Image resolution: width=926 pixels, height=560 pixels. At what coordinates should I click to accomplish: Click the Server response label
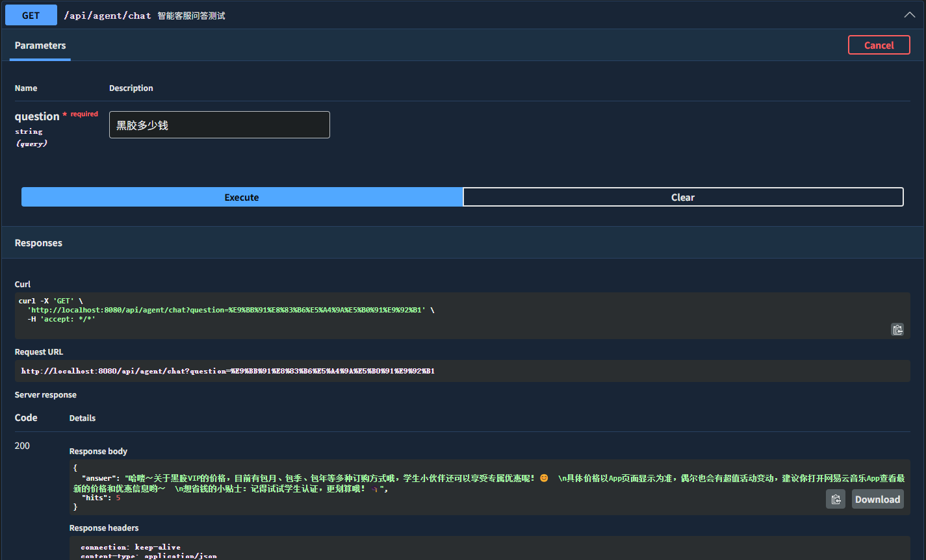(45, 394)
